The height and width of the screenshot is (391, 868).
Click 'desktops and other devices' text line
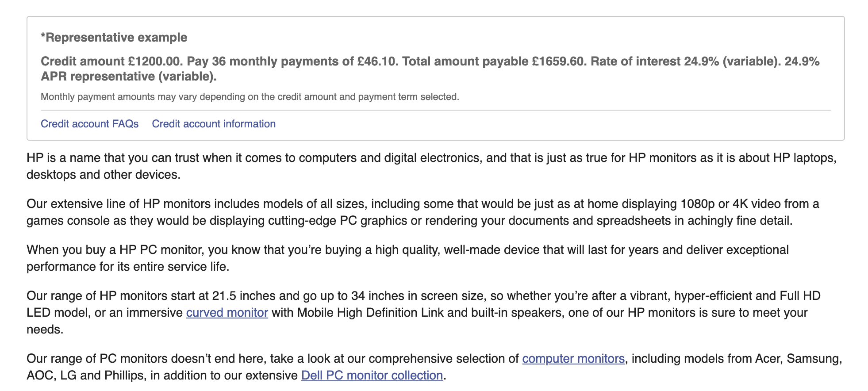(x=103, y=175)
